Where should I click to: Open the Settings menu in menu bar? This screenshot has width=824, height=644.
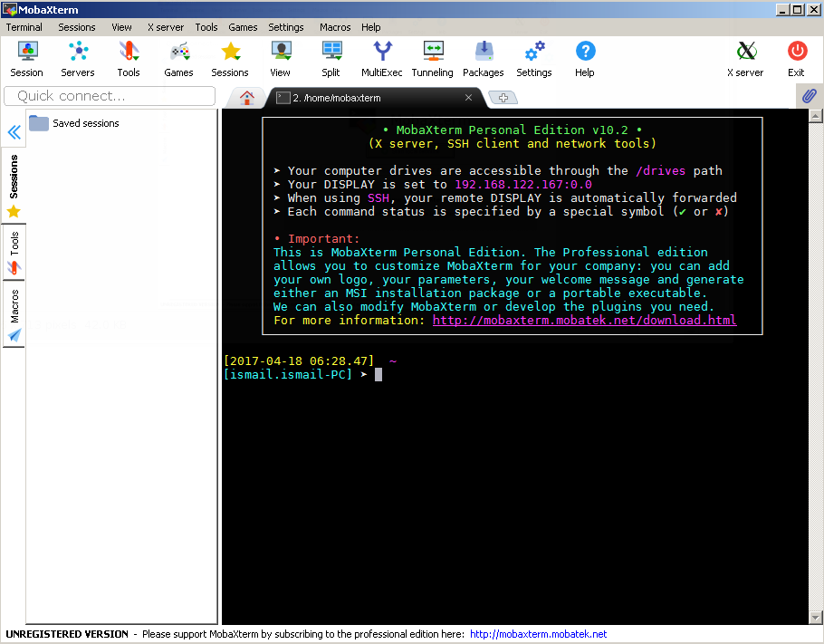(x=286, y=27)
